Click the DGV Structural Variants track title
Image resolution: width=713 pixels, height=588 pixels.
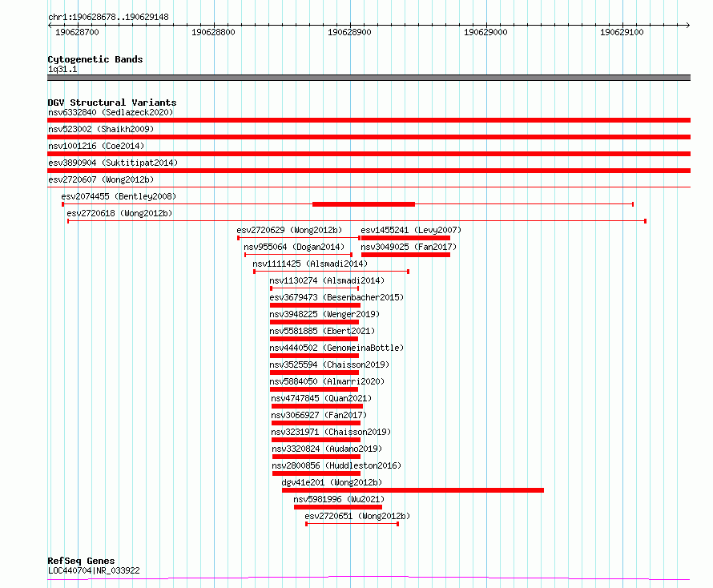point(112,103)
